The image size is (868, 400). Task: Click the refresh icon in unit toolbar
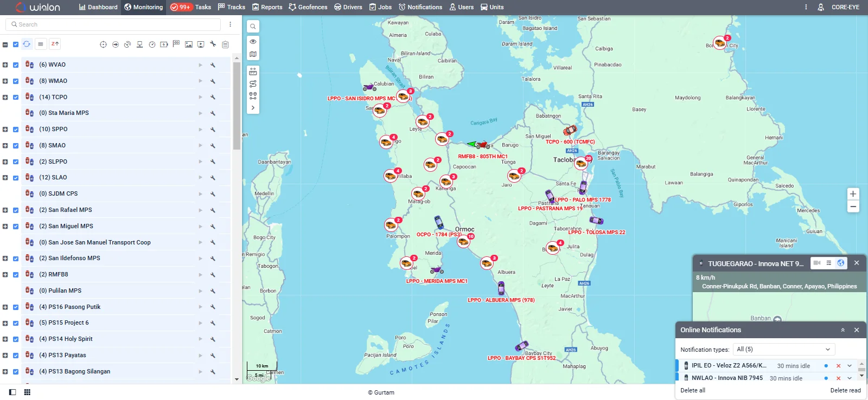coord(27,44)
